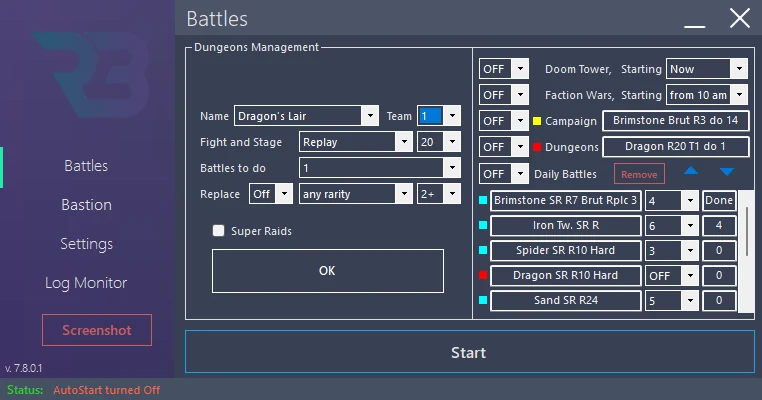The width and height of the screenshot is (762, 400).
Task: Open the Team number dropdown
Action: coord(452,116)
